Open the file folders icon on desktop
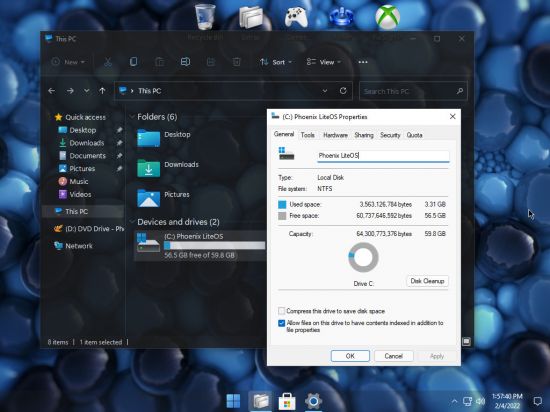Screen dimensions: 550x412 coord(251,16)
